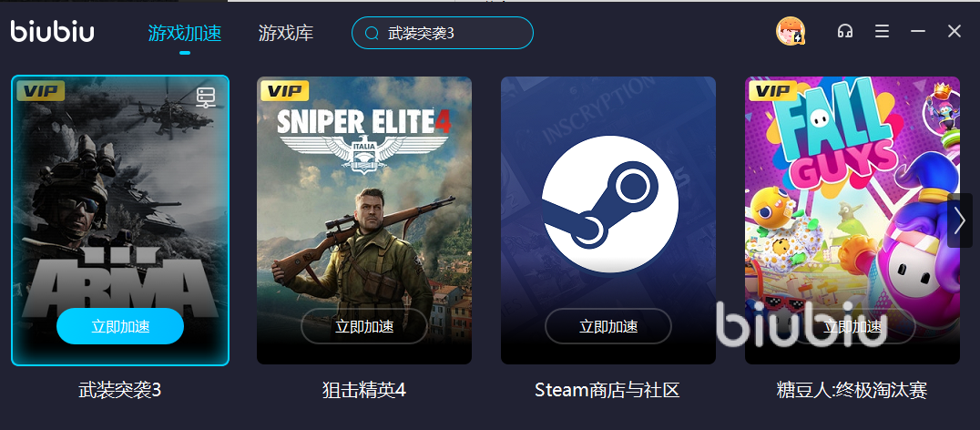Focus the search field containing 武装突袭3
This screenshot has width=980, height=430.
click(443, 33)
